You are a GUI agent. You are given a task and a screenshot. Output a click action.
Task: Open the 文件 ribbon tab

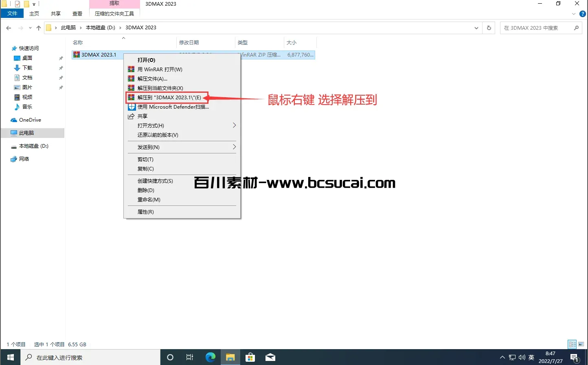[12, 13]
